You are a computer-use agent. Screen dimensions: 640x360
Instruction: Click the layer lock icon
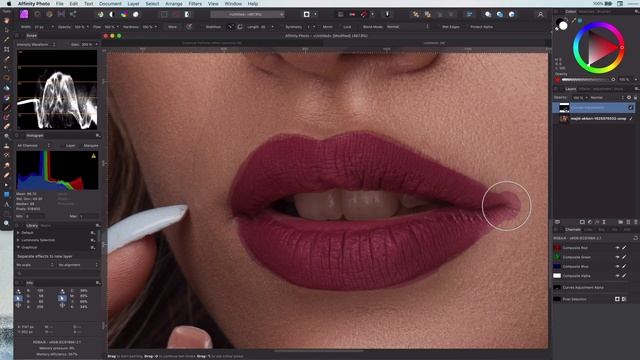(635, 98)
